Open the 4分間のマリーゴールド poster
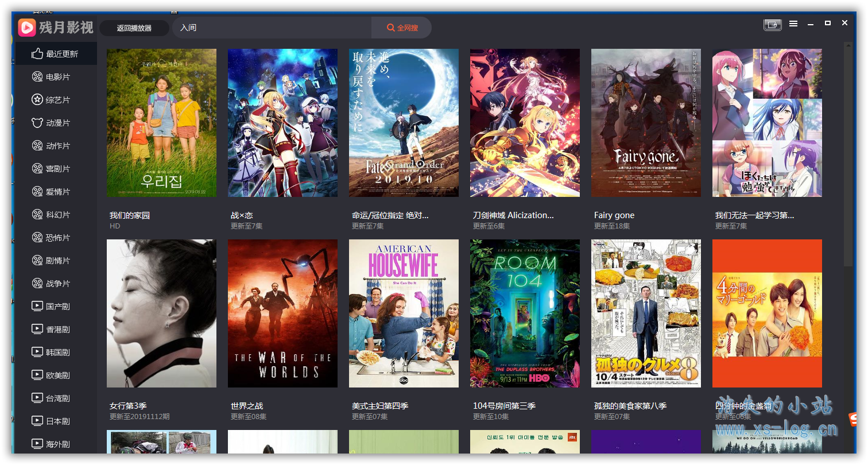This screenshot has width=868, height=465. point(767,313)
